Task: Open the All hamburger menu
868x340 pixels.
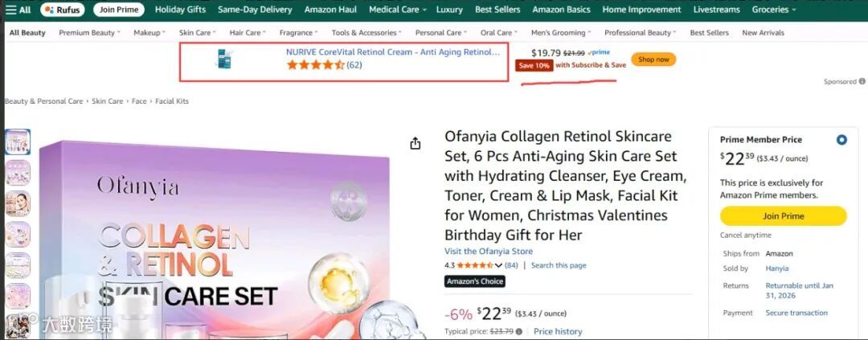Action: [x=20, y=10]
